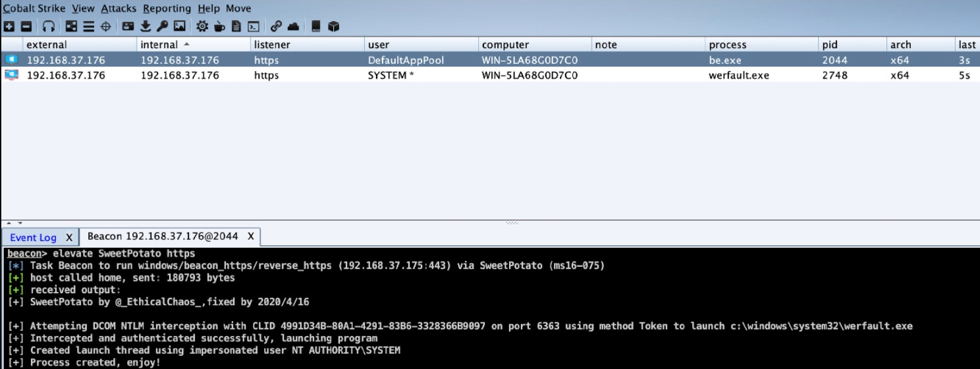The width and height of the screenshot is (980, 369).
Task: Sort by the process column header
Action: click(x=762, y=45)
